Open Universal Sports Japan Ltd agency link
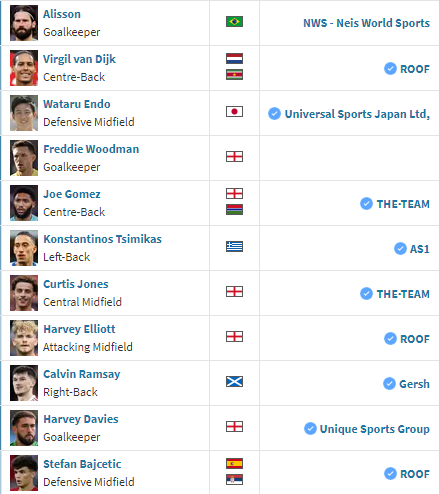 click(357, 114)
